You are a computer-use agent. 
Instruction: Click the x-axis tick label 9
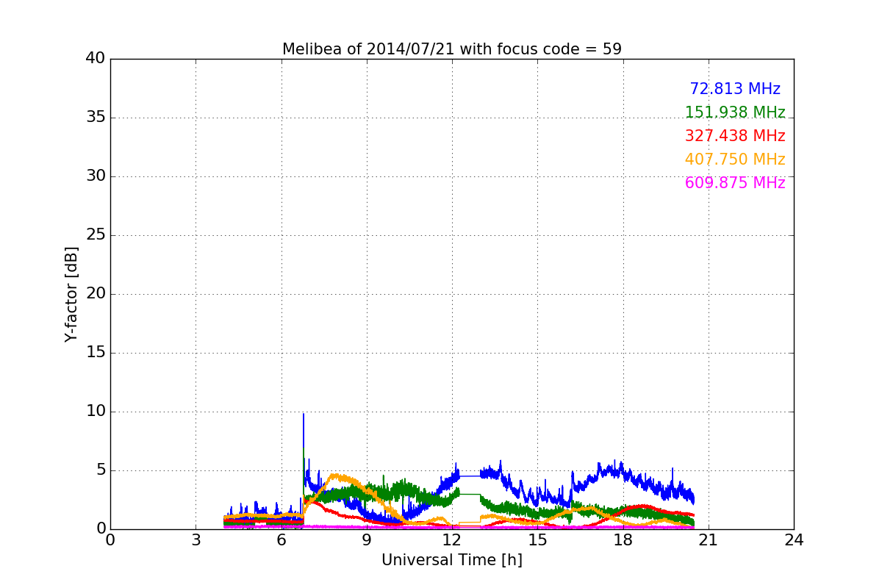[367, 539]
